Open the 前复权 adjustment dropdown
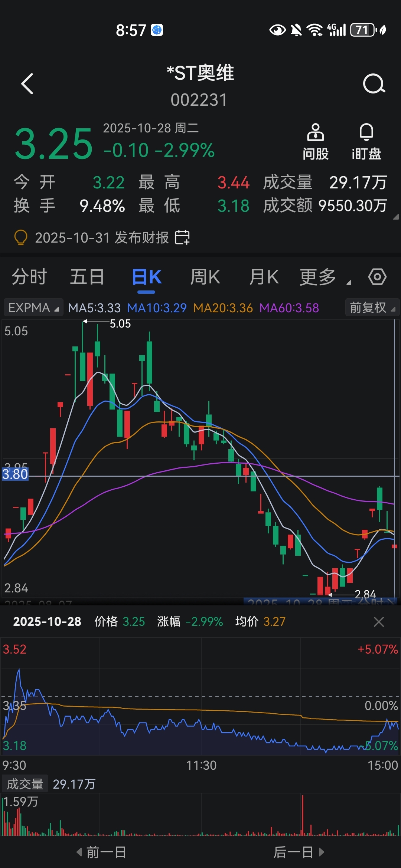This screenshot has width=401, height=868. click(x=372, y=308)
